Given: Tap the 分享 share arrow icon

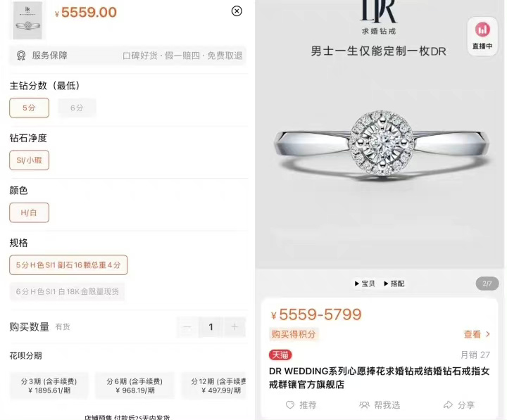Looking at the screenshot, I should 448,405.
